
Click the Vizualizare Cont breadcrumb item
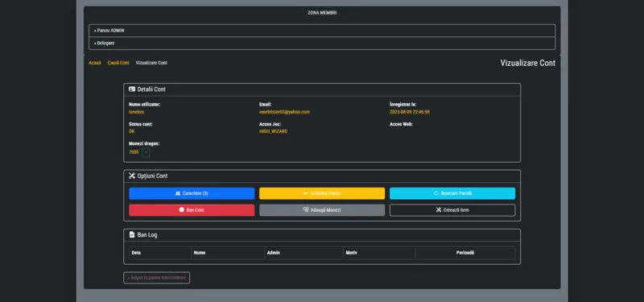pos(151,63)
